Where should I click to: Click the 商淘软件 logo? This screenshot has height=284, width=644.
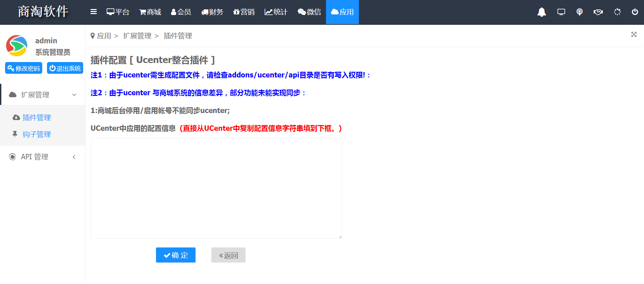pyautogui.click(x=43, y=11)
